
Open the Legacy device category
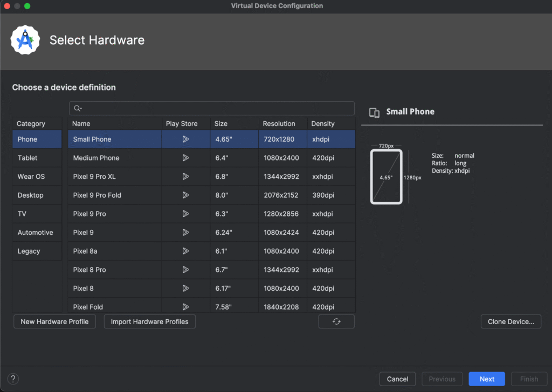[x=29, y=251]
